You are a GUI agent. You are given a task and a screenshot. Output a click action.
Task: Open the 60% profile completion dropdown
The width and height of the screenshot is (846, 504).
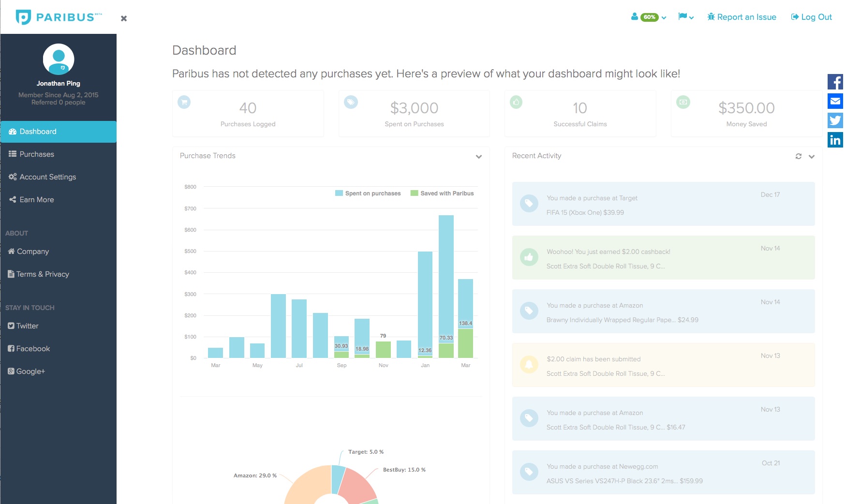[649, 17]
